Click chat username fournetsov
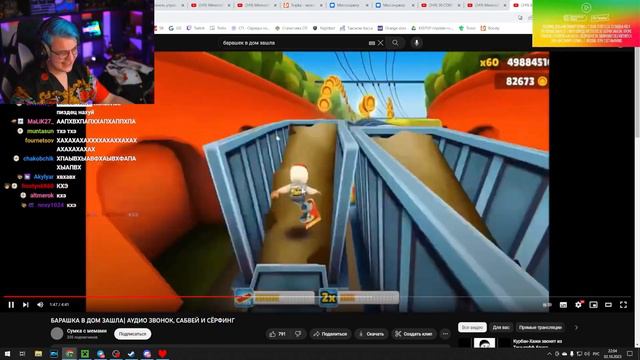 coord(40,140)
